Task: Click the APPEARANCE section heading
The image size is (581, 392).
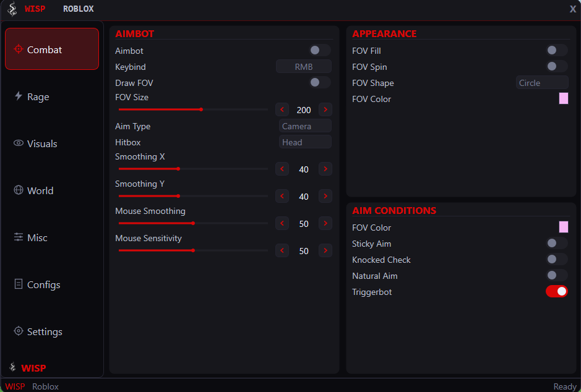Action: tap(384, 33)
